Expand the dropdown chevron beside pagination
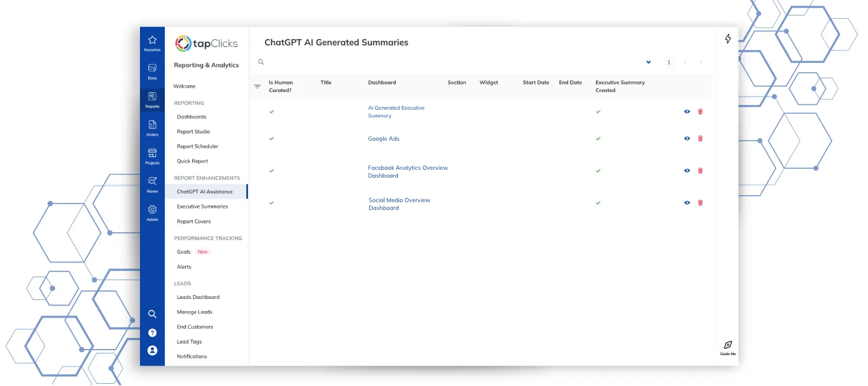The width and height of the screenshot is (868, 386). click(x=649, y=62)
